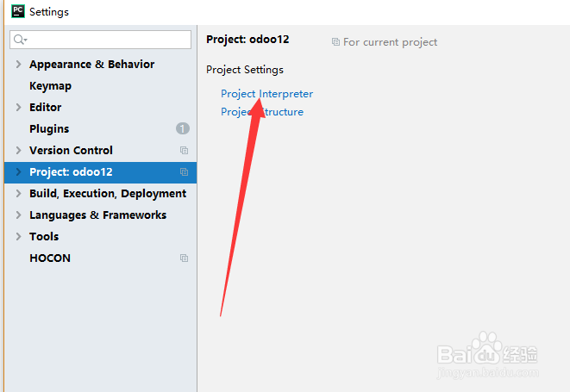Expand the Languages & Frameworks chevron

(x=18, y=215)
